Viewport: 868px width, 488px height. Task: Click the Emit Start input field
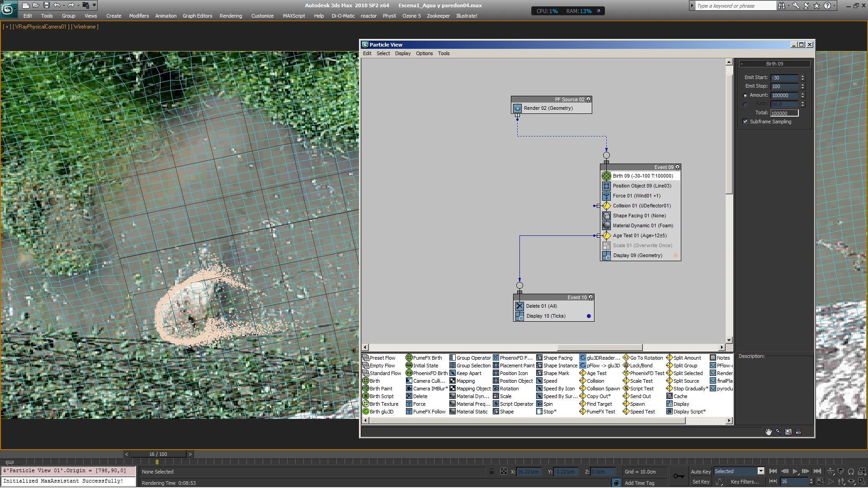coord(784,78)
